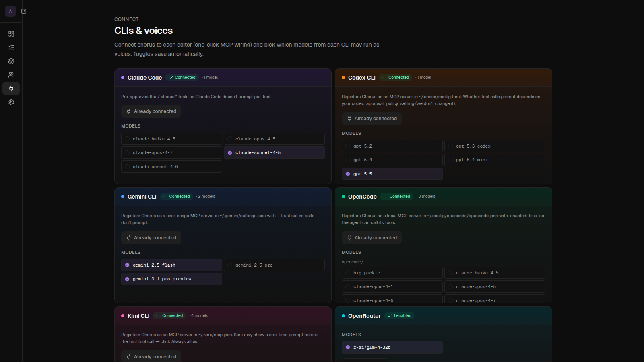Click Already connected button under Gemini CLI

tap(151, 238)
